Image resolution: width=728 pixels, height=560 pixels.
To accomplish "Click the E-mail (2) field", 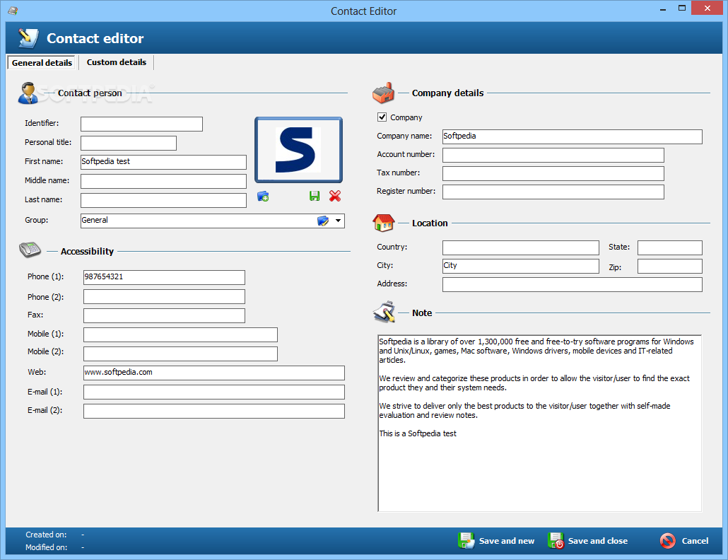I will [x=214, y=411].
